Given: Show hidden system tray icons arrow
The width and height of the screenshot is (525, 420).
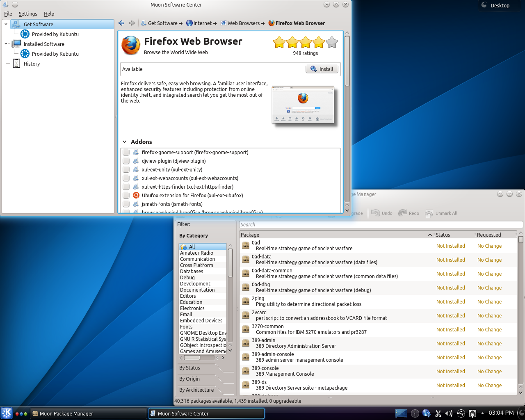Looking at the screenshot, I should tap(482, 413).
